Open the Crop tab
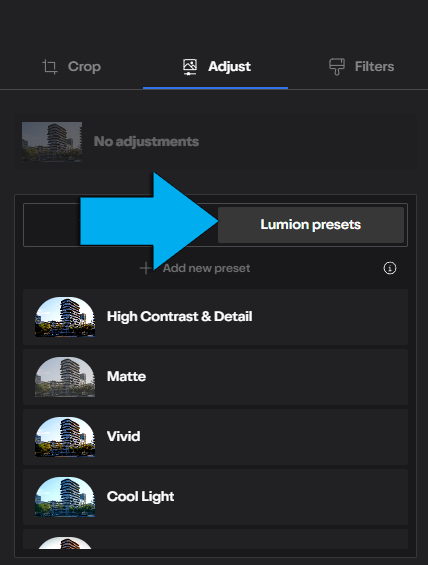Viewport: 428px width, 565px height. tap(71, 67)
